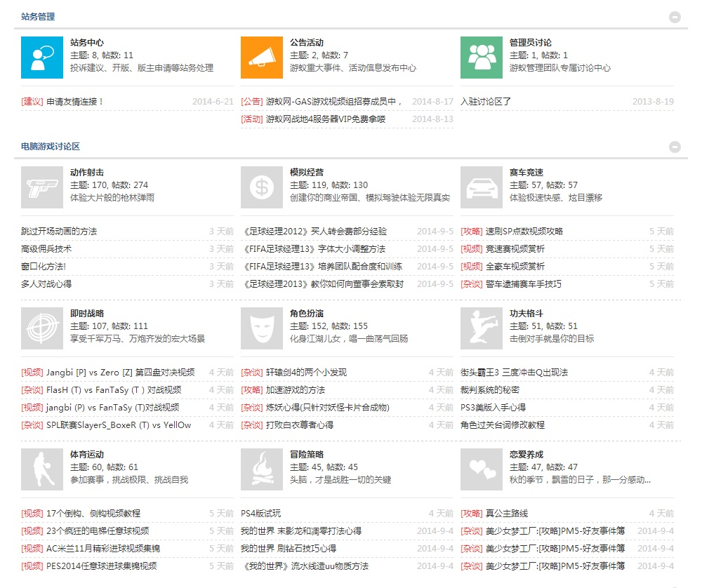
Task: Open thread 我的世界 刷钻石技巧心得
Action: 289,548
